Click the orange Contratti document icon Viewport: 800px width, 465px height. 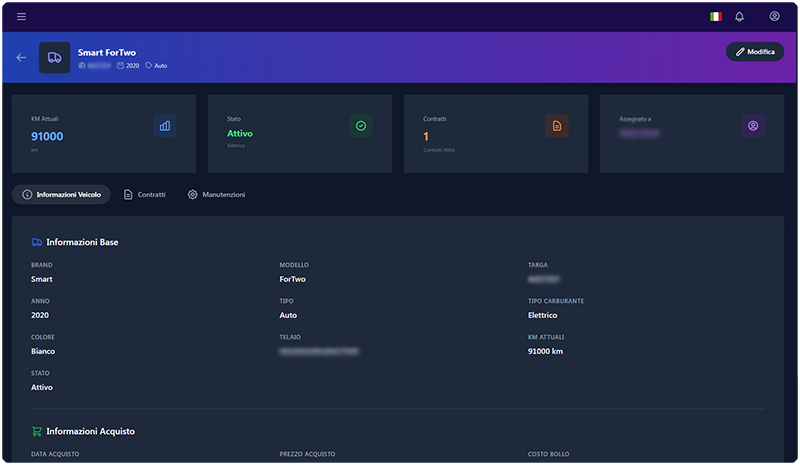pyautogui.click(x=557, y=126)
